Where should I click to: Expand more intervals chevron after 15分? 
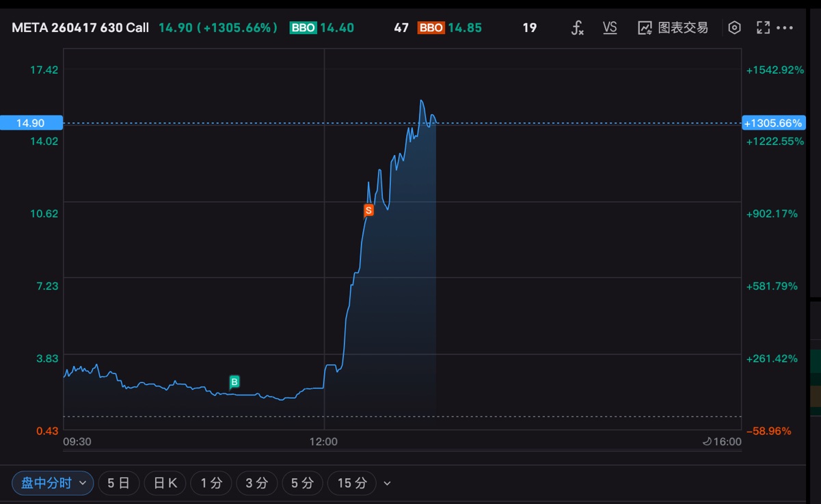click(x=388, y=484)
